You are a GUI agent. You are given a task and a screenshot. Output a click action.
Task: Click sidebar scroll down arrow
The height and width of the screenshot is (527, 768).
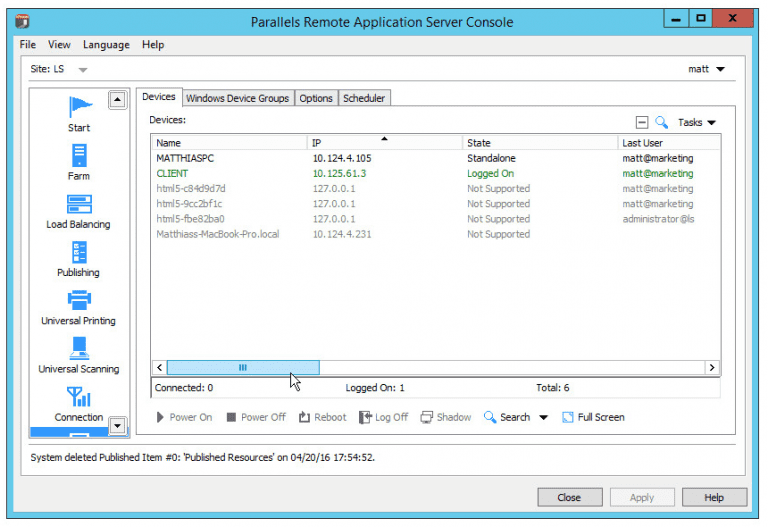coord(117,426)
